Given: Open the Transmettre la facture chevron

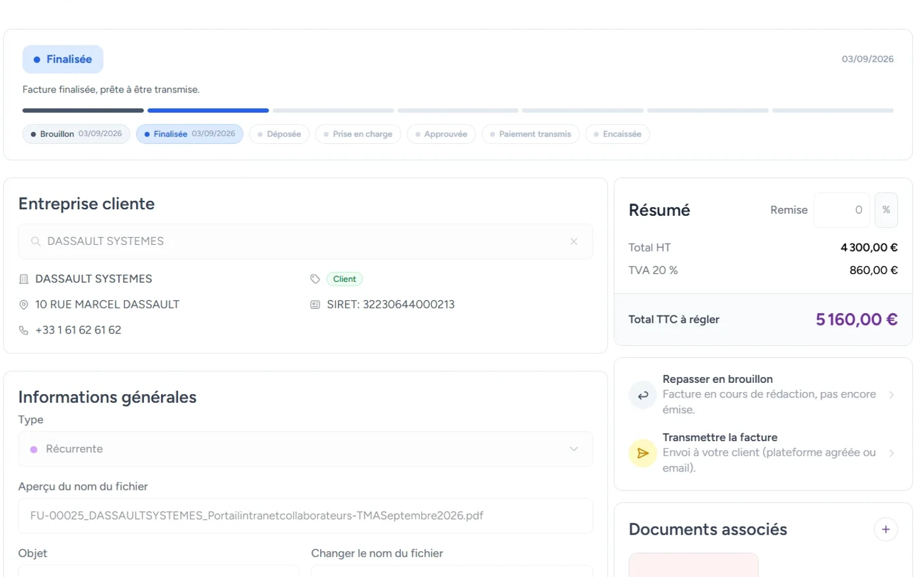Looking at the screenshot, I should pyautogui.click(x=892, y=453).
